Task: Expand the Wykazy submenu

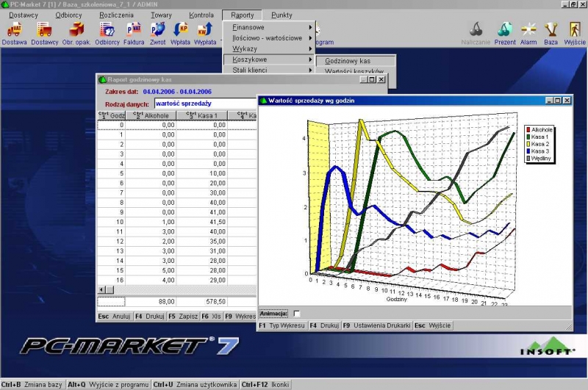Action: 269,48
